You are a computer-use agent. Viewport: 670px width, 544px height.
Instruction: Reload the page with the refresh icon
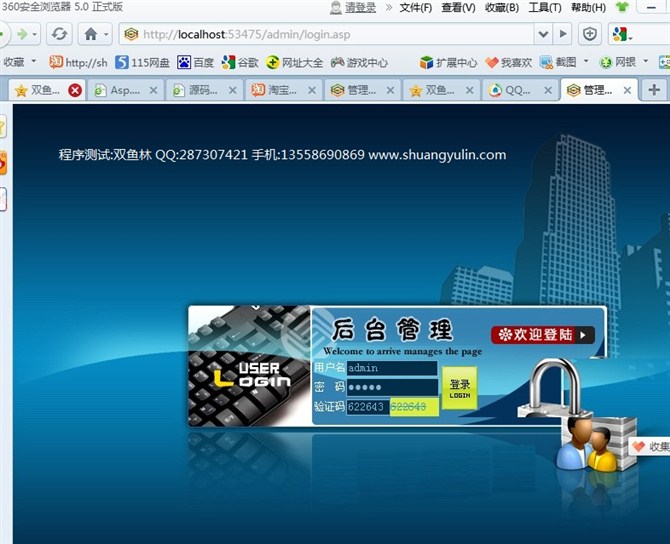59,34
